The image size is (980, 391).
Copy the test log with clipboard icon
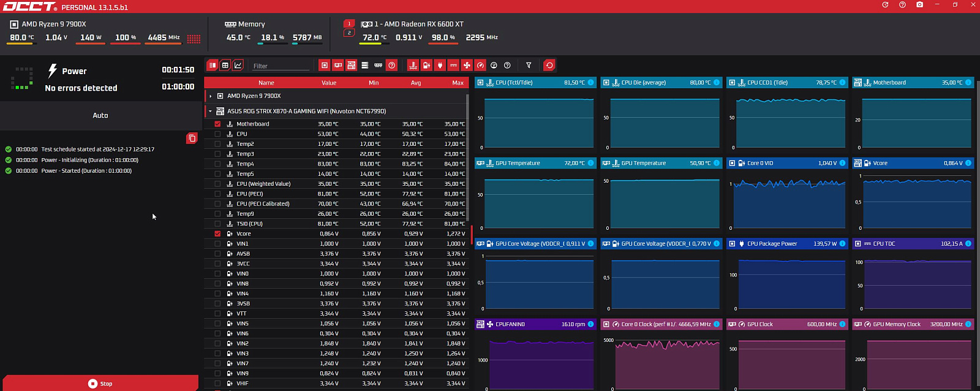tap(192, 139)
